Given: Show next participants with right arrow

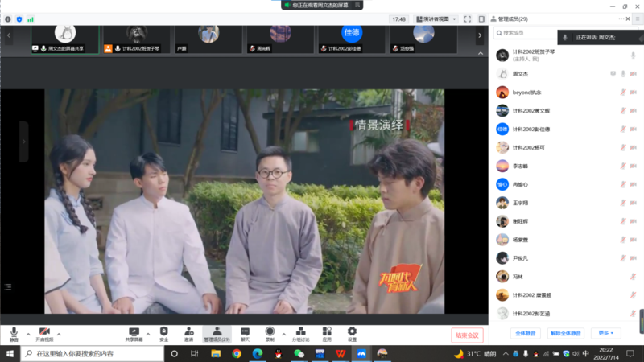Looking at the screenshot, I should pyautogui.click(x=480, y=35).
